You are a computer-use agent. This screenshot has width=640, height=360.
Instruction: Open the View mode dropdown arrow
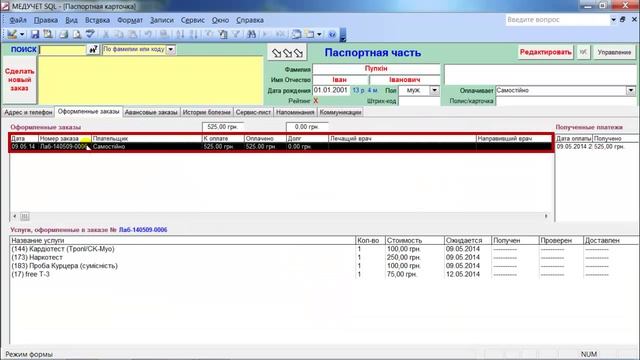(x=22, y=34)
